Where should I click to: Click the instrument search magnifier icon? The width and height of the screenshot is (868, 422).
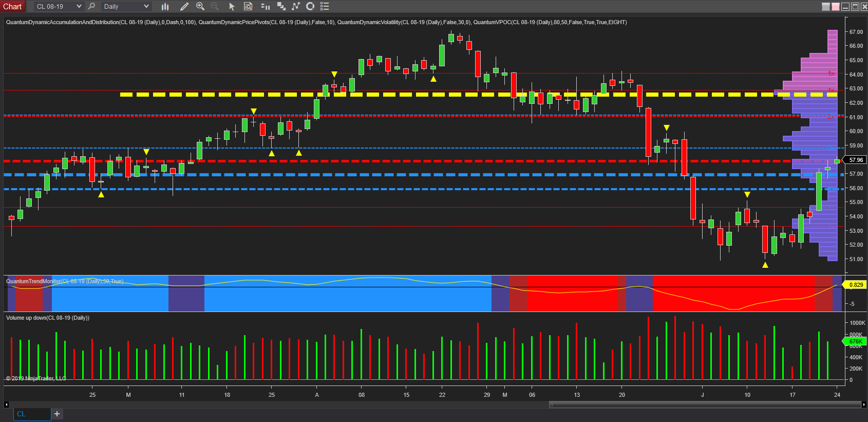91,7
